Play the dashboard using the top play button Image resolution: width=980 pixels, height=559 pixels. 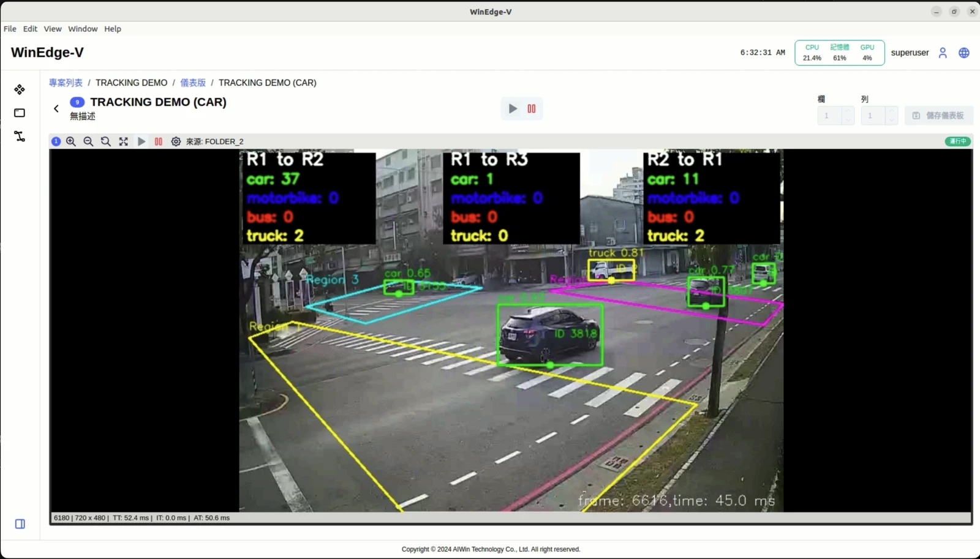(x=513, y=108)
